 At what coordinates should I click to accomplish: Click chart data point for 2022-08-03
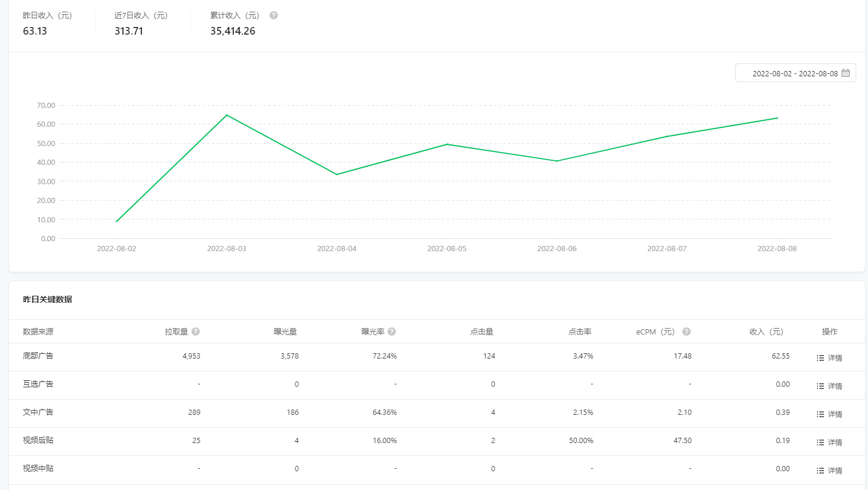tap(227, 115)
